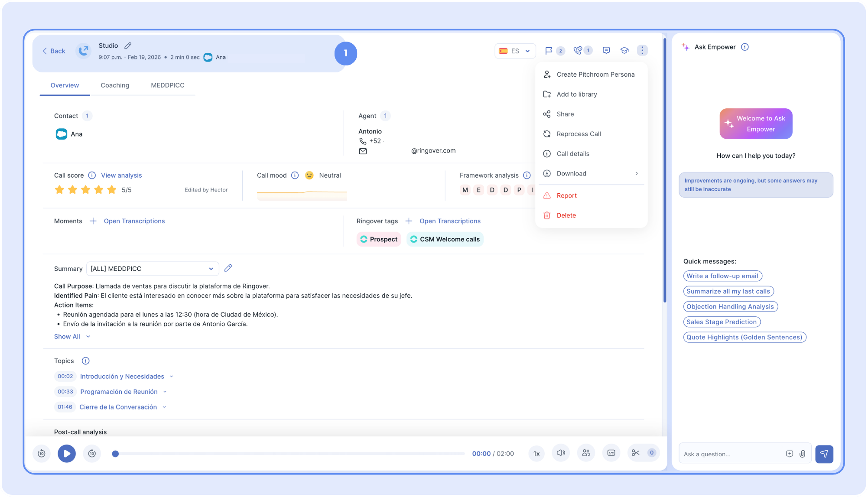The width and height of the screenshot is (868, 497).
Task: Skip forward 10 seconds in player
Action: (92, 454)
